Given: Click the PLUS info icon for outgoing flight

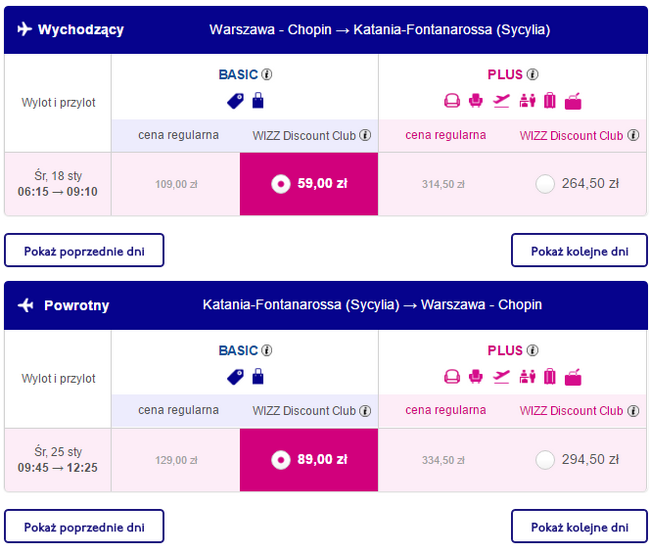Looking at the screenshot, I should pyautogui.click(x=532, y=75).
